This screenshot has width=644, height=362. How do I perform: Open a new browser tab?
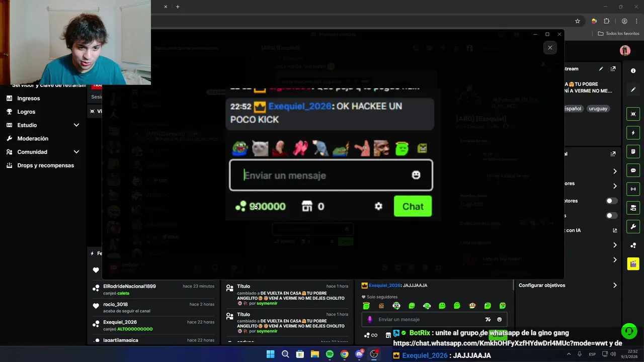(178, 7)
